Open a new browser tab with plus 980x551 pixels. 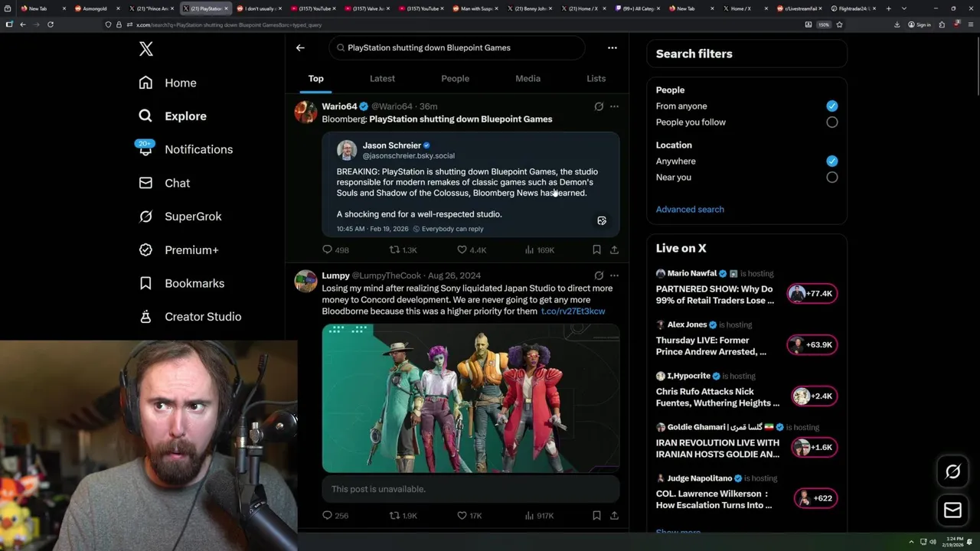coord(888,8)
